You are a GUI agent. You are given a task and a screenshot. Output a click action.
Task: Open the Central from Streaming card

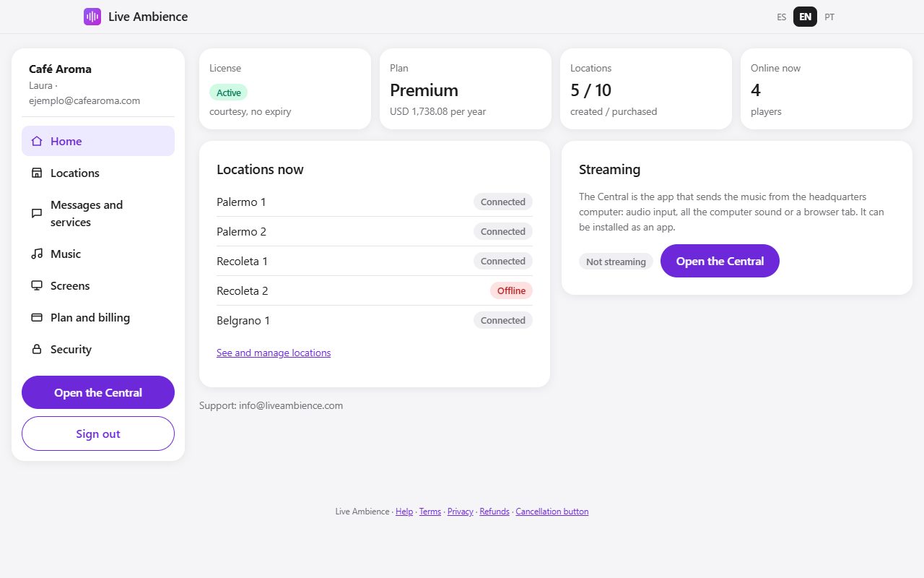tap(720, 261)
